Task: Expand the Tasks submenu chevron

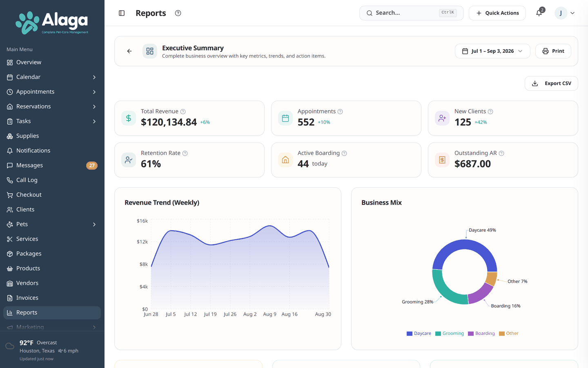Action: point(94,121)
